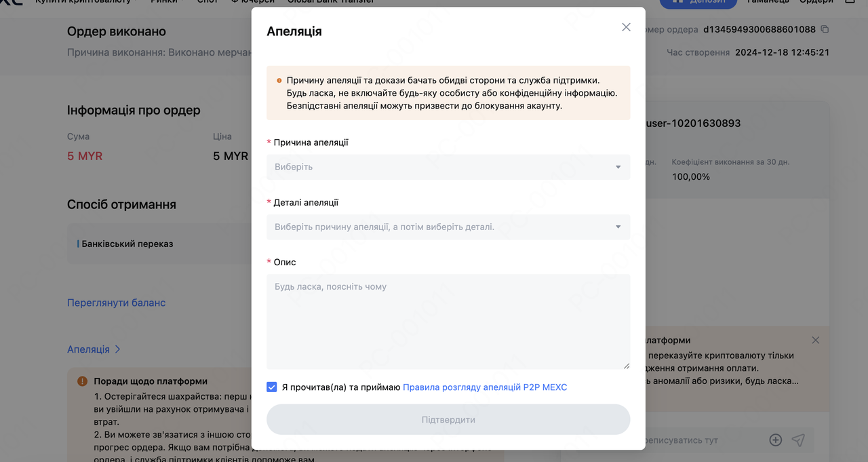Copy the order number
Viewport: 868px width, 462px height.
pos(825,29)
